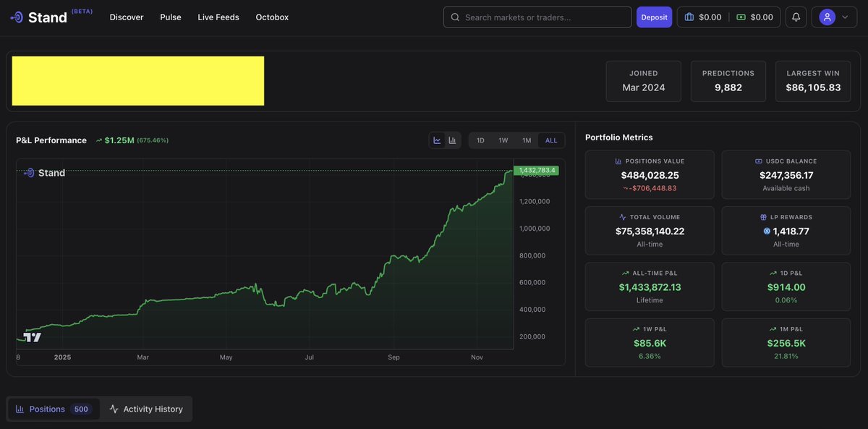
Task: Select the 1M chart range
Action: 527,140
